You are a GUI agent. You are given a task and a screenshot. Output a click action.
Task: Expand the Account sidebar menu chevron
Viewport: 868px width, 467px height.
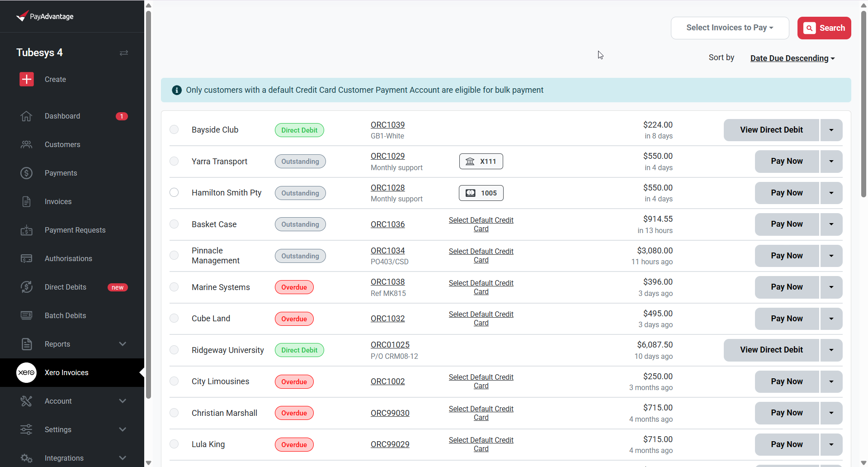(123, 401)
